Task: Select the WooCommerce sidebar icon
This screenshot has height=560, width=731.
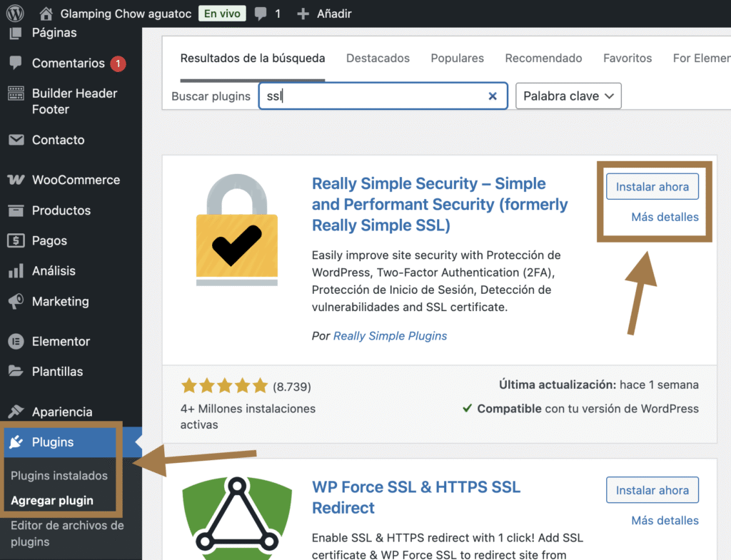Action: click(15, 180)
